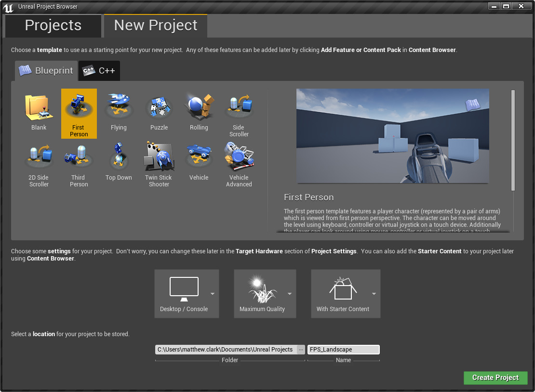Select the Puzzle template
Screen dimensions: 535x392
(159, 111)
